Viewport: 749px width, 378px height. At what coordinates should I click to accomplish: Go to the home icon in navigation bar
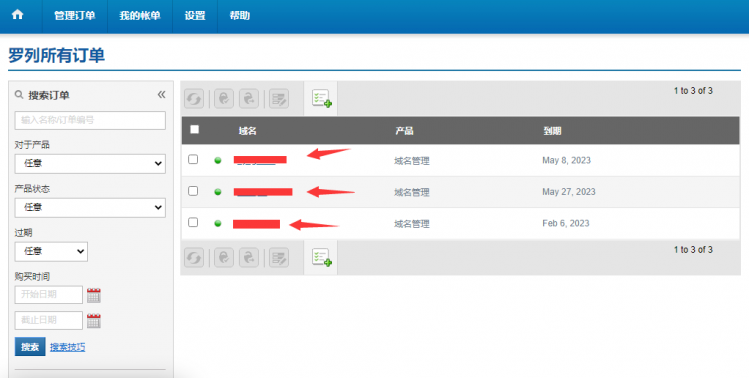18,15
